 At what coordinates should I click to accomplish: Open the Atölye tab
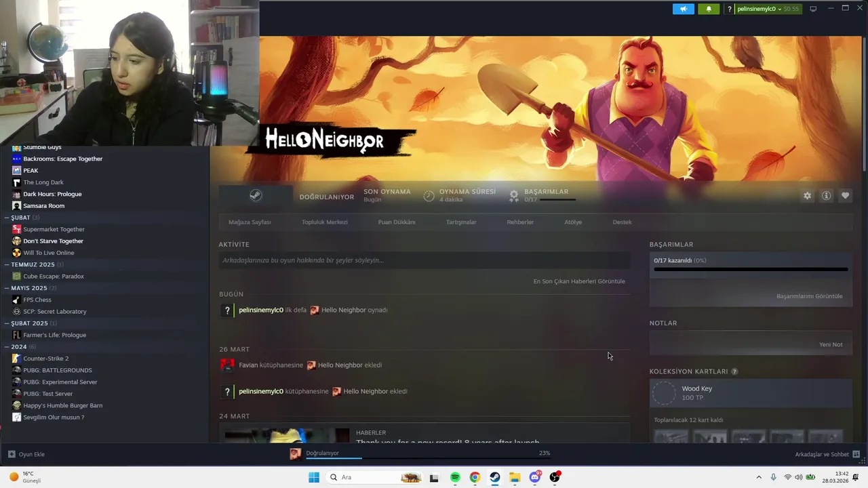573,222
